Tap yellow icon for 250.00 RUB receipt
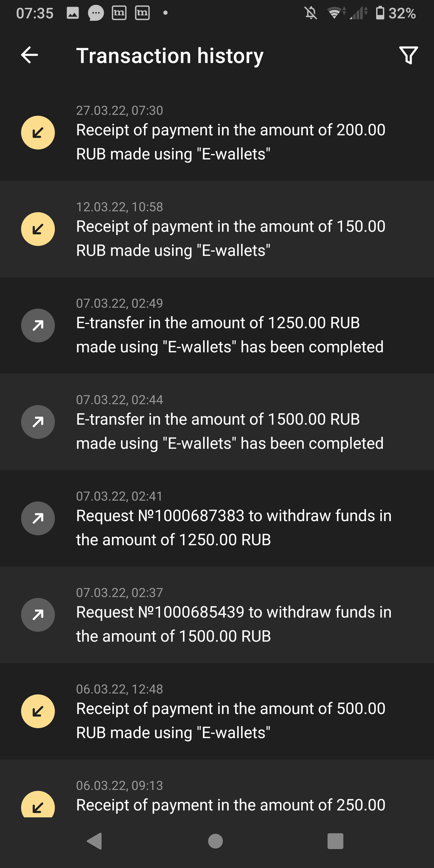The height and width of the screenshot is (868, 434). coord(38,805)
